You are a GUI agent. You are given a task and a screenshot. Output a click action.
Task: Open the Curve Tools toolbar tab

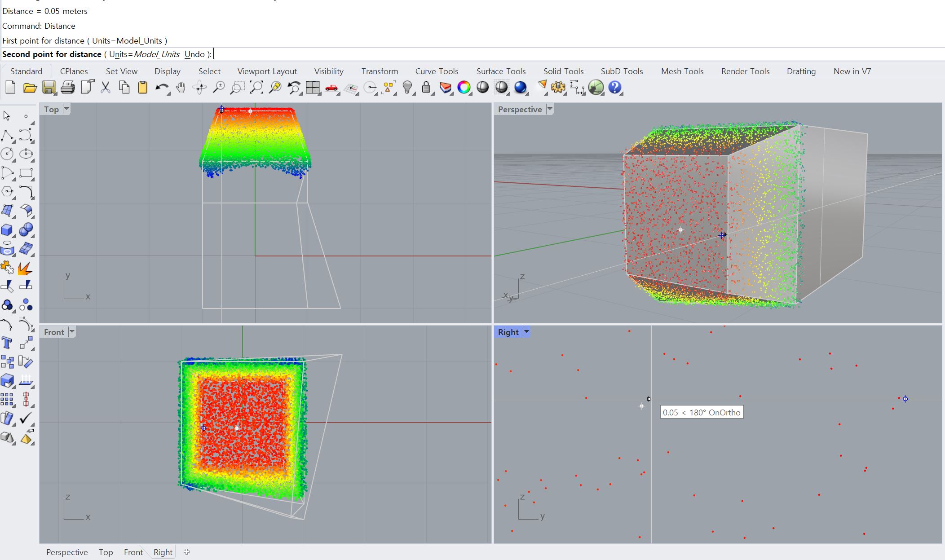(437, 71)
